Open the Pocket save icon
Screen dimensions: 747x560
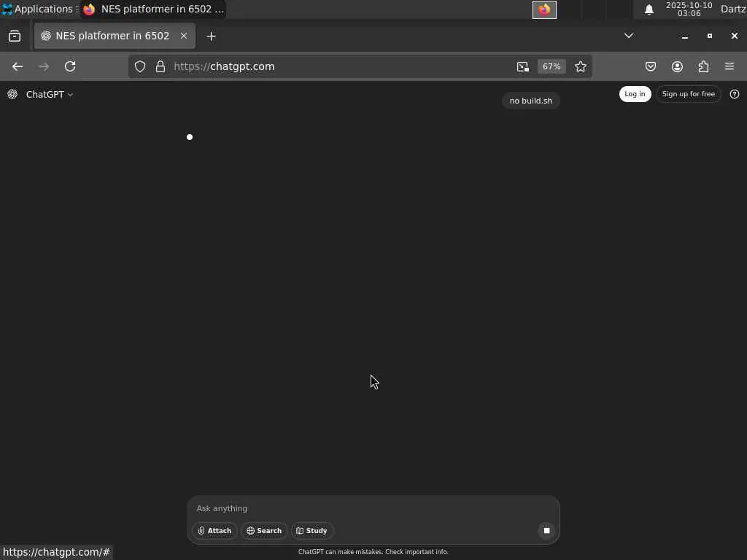point(650,66)
